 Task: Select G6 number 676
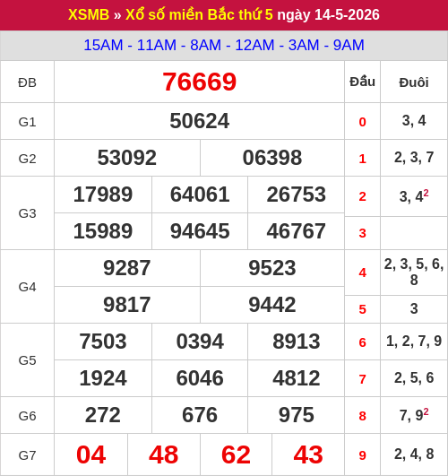tap(200, 415)
